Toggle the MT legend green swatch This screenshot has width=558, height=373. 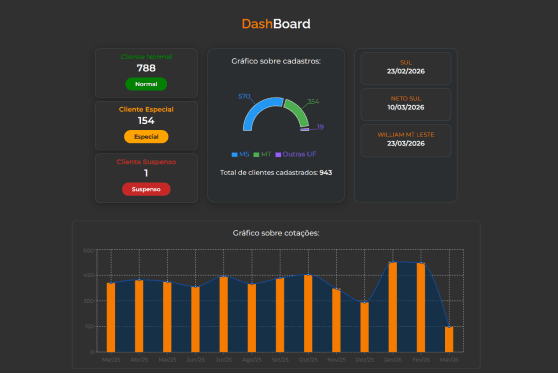(256, 154)
